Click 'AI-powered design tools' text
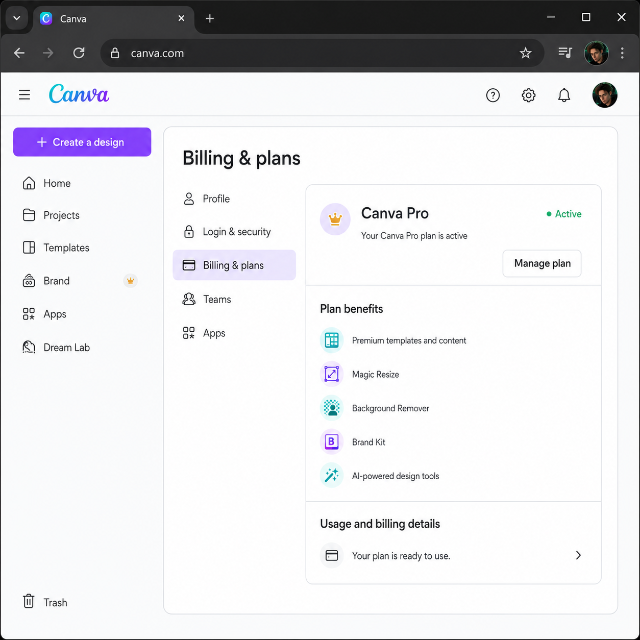640x640 pixels. (x=396, y=476)
